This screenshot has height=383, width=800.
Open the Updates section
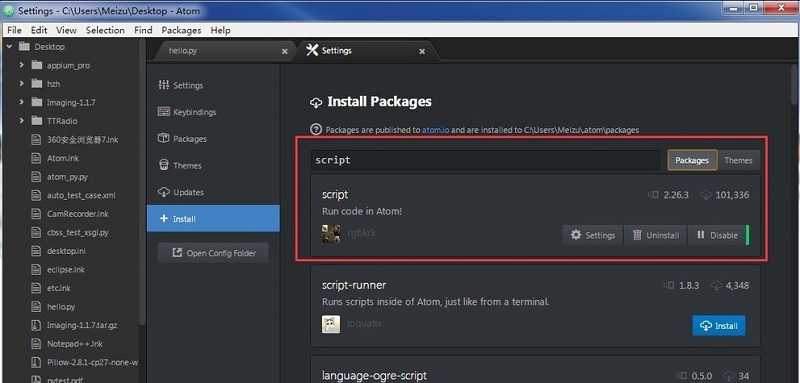click(213, 192)
